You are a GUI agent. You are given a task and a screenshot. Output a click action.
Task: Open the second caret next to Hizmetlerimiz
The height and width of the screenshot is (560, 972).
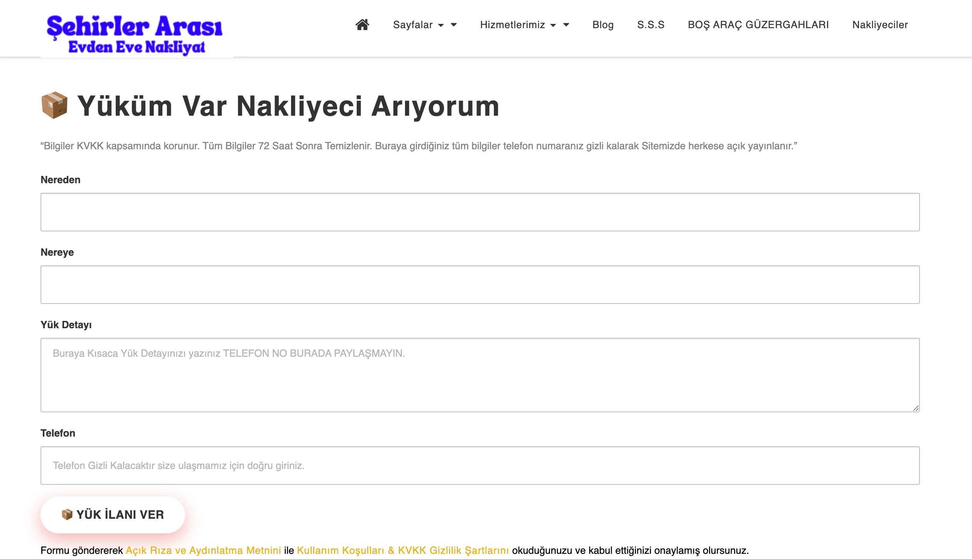(x=566, y=25)
